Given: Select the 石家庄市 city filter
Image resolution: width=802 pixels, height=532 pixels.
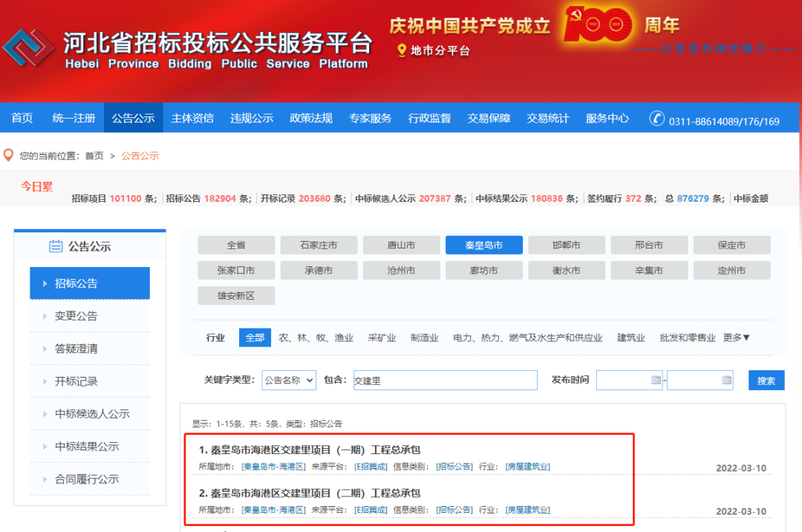Looking at the screenshot, I should 319,245.
